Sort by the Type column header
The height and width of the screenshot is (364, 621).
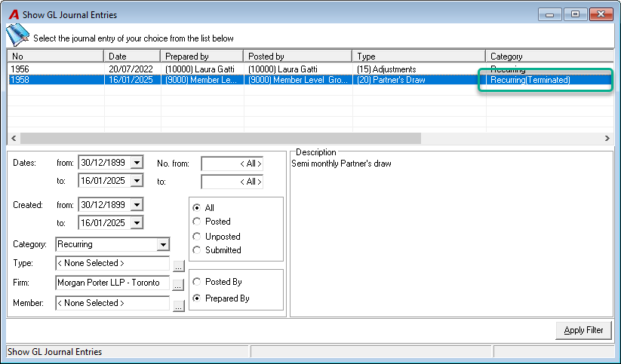coord(419,57)
